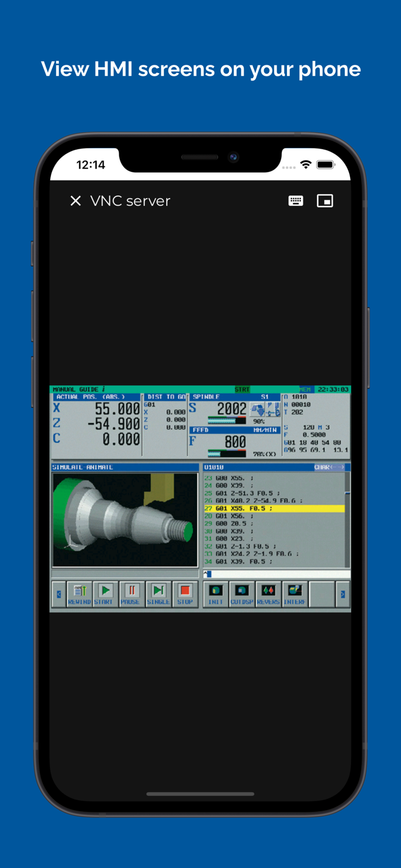This screenshot has width=401, height=868.
Task: Click the program input field below listing
Action: [276, 574]
